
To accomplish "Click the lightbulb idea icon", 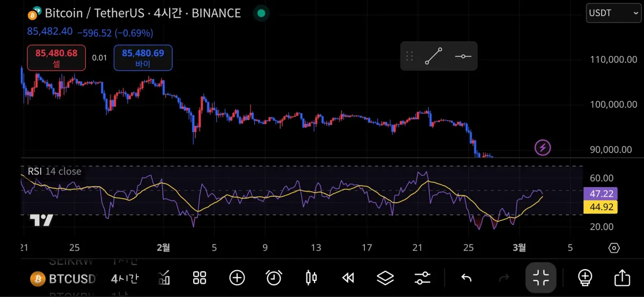I will tap(584, 277).
